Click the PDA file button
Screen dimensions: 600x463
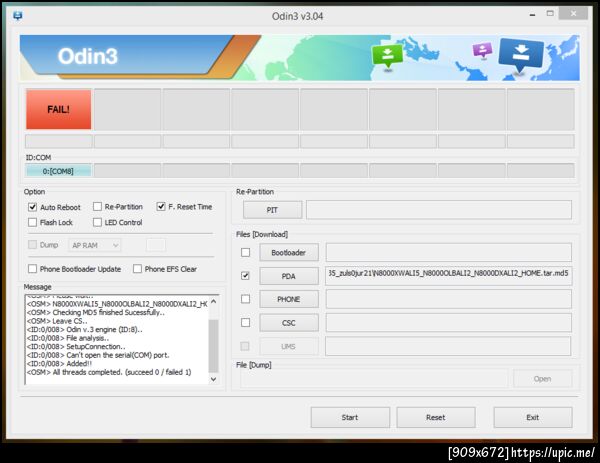(x=289, y=276)
